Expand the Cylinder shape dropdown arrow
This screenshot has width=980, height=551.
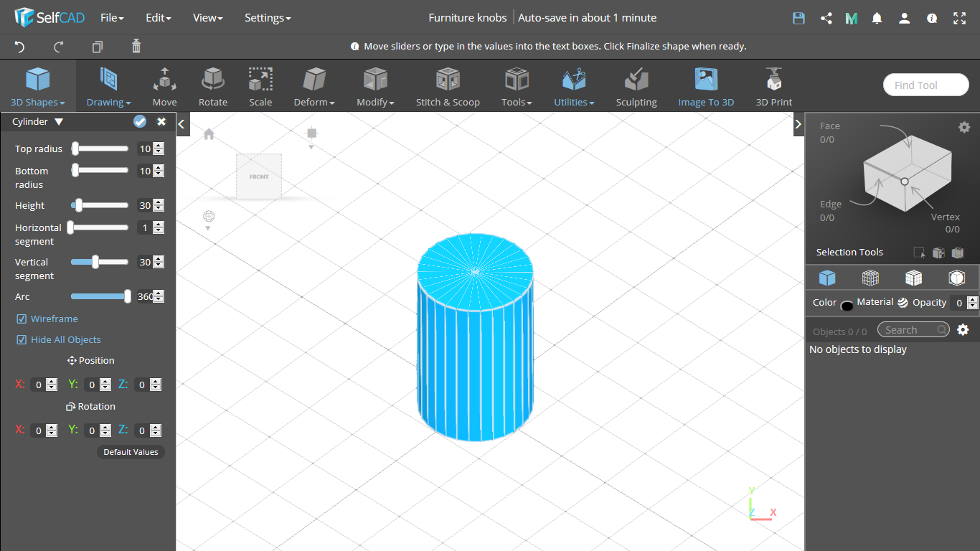[59, 122]
